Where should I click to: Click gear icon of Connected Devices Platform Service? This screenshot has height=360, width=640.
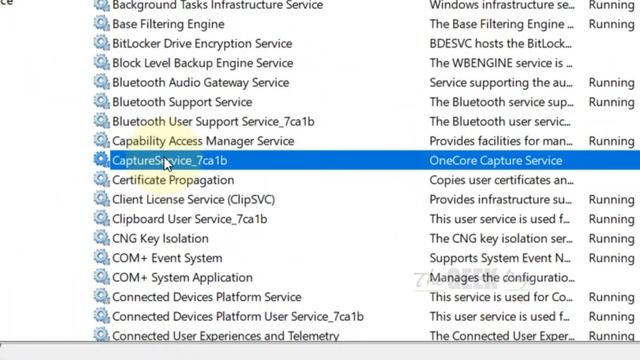(x=102, y=297)
